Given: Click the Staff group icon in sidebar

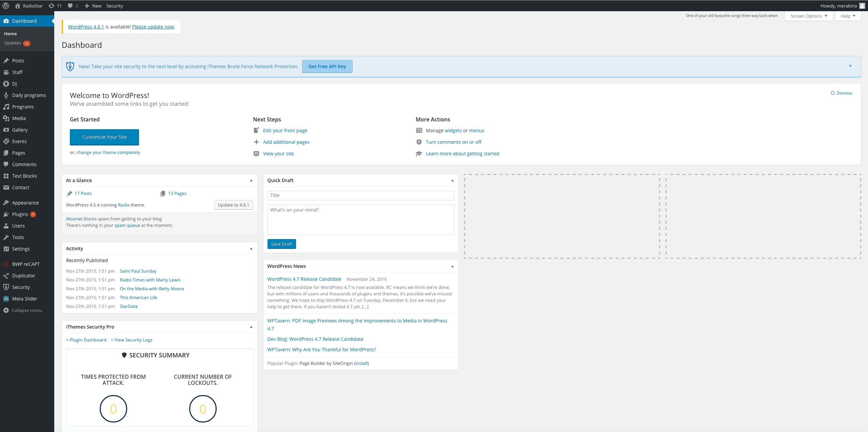Looking at the screenshot, I should [x=6, y=72].
